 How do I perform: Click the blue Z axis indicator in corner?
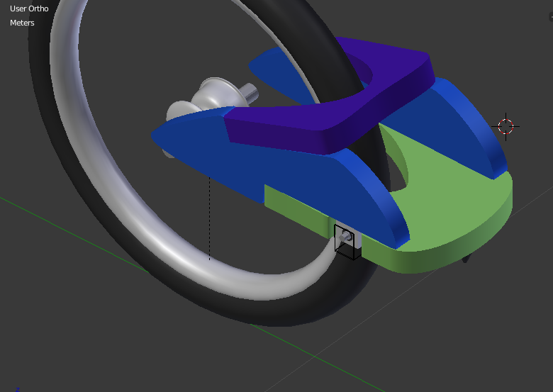[17, 389]
